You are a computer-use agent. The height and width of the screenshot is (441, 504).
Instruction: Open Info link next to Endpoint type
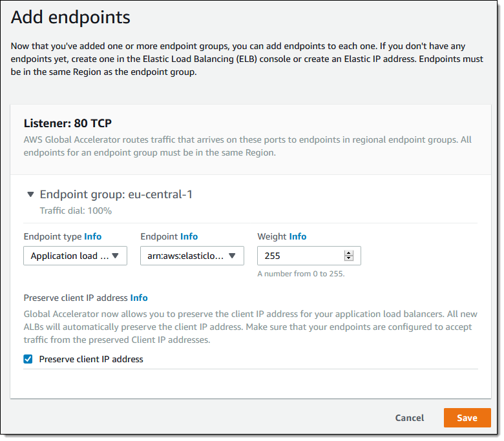click(x=92, y=236)
